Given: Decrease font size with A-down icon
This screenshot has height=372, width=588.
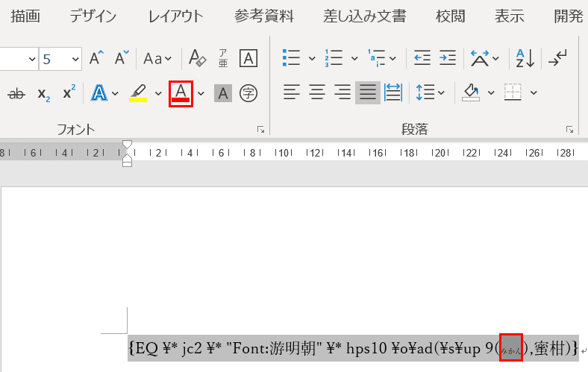Looking at the screenshot, I should [x=122, y=58].
